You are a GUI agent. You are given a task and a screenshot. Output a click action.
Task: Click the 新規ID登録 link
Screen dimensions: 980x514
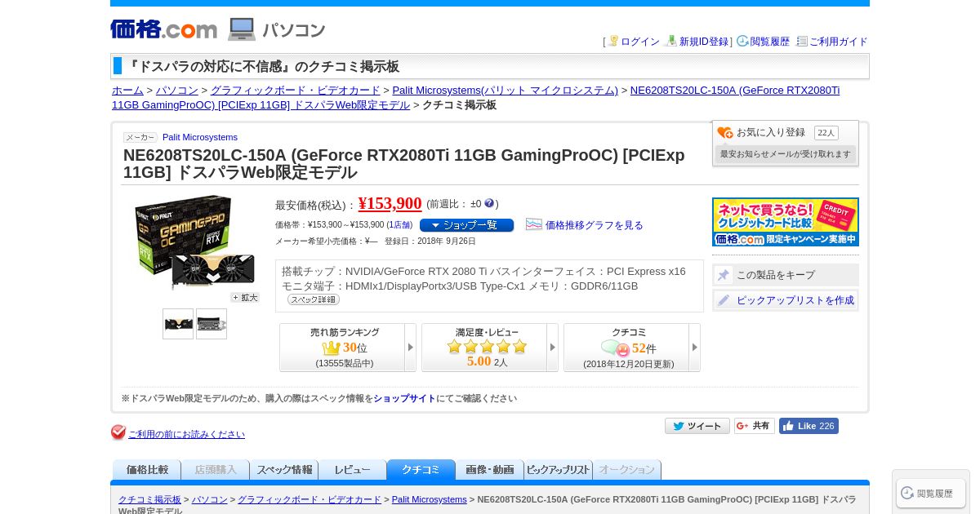click(704, 42)
